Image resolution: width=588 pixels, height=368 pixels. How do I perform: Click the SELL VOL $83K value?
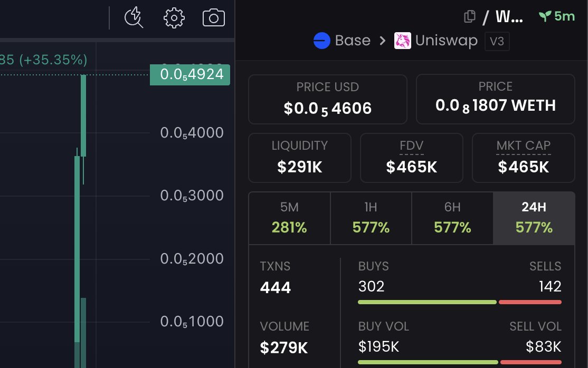[x=543, y=346]
